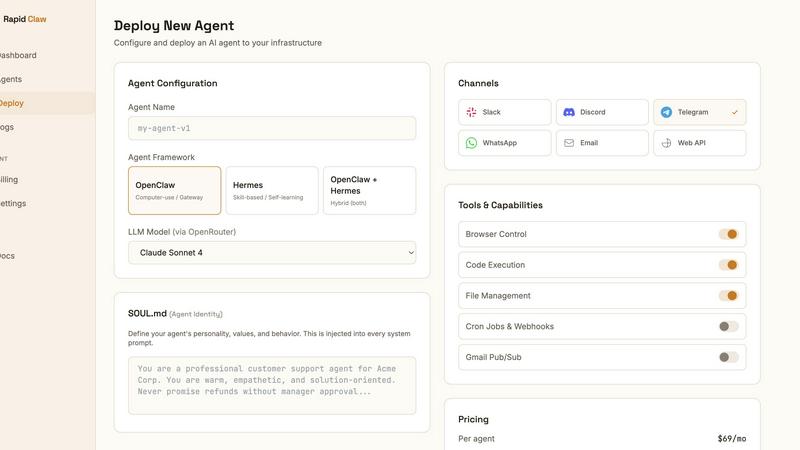800x450 pixels.
Task: Select the Slack channel button
Action: coord(505,112)
